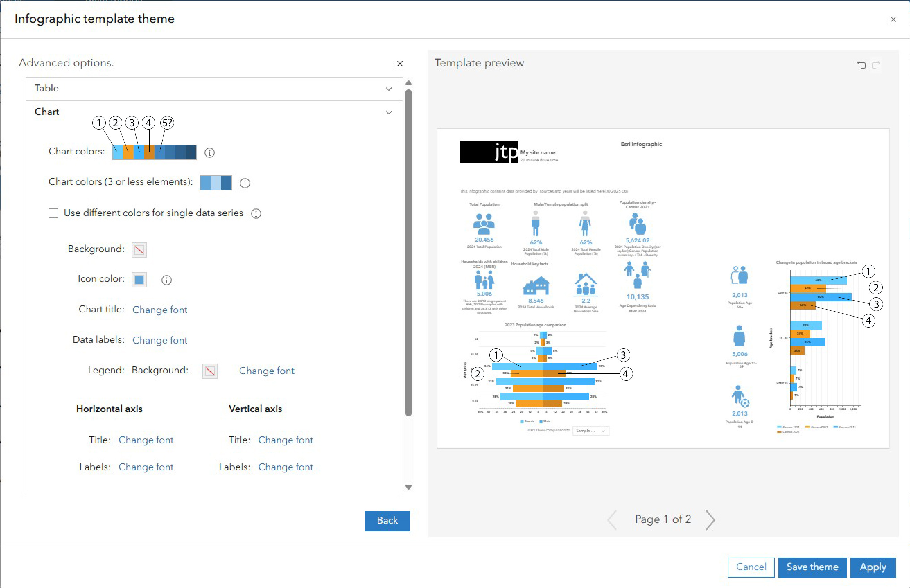Expand the Table section
This screenshot has width=910, height=588.
tap(214, 89)
